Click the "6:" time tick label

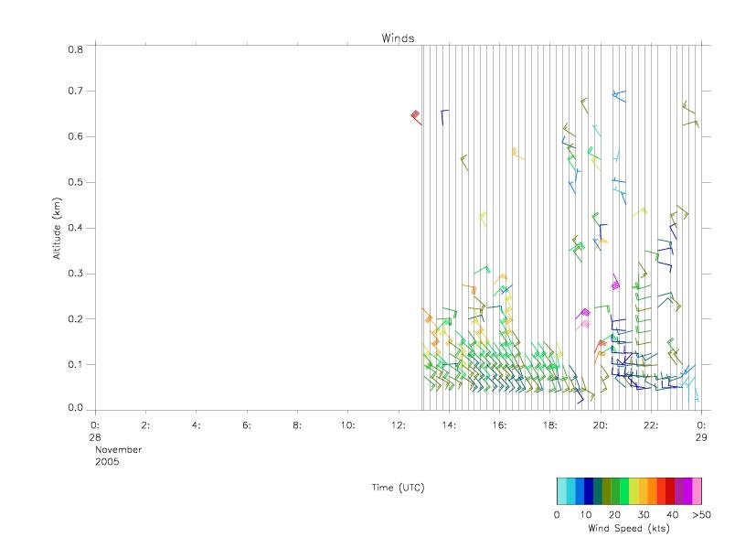(x=247, y=425)
